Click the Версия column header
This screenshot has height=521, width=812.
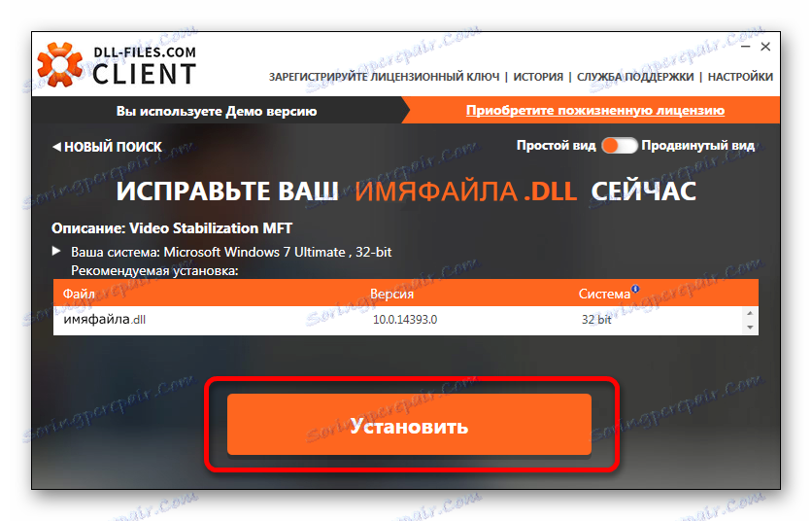392,294
